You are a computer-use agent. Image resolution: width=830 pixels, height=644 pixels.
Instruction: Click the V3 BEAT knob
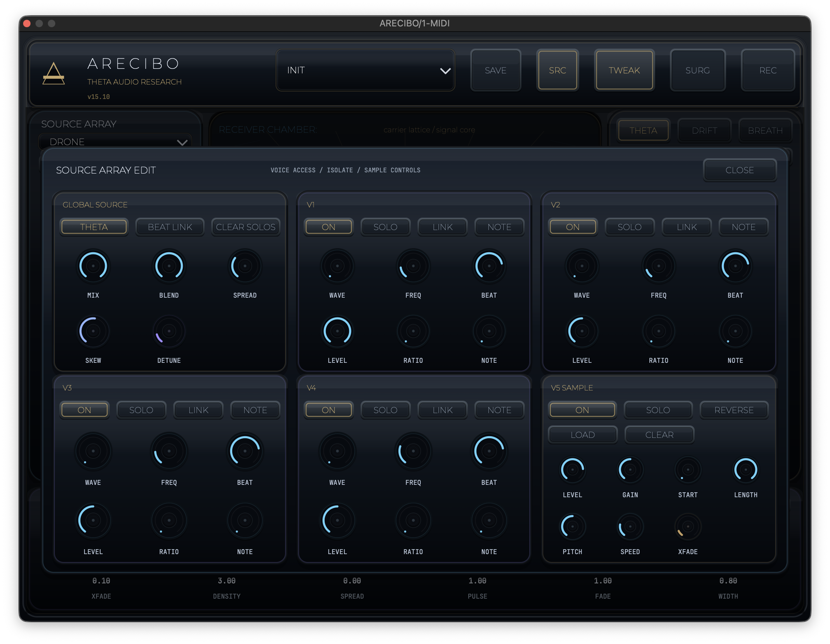[245, 451]
